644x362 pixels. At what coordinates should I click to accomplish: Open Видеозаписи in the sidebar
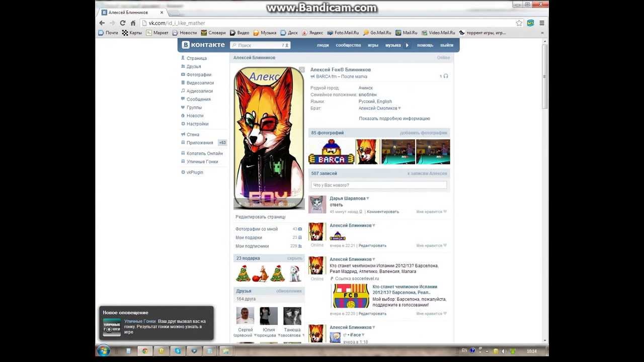pyautogui.click(x=200, y=83)
